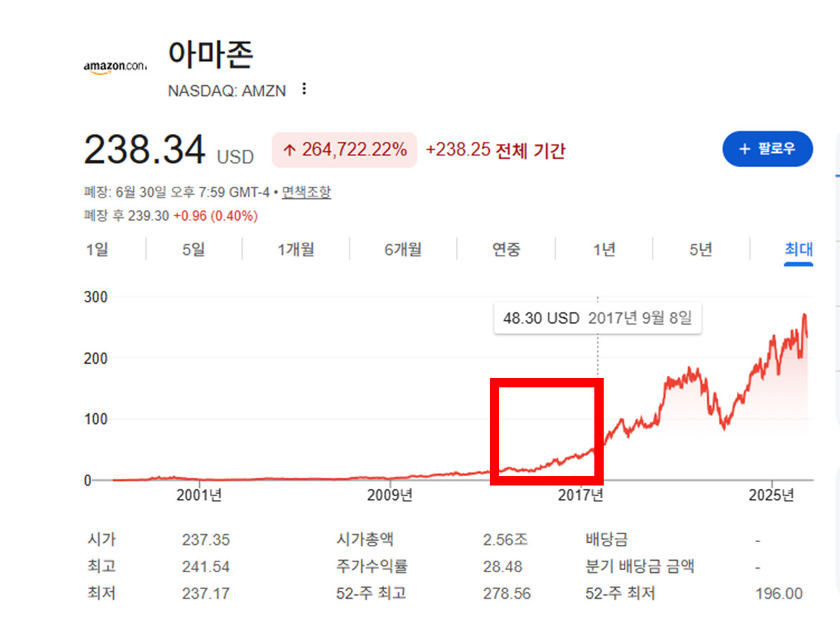Click the 264,722.22% change badge
840x628 pixels.
point(344,150)
